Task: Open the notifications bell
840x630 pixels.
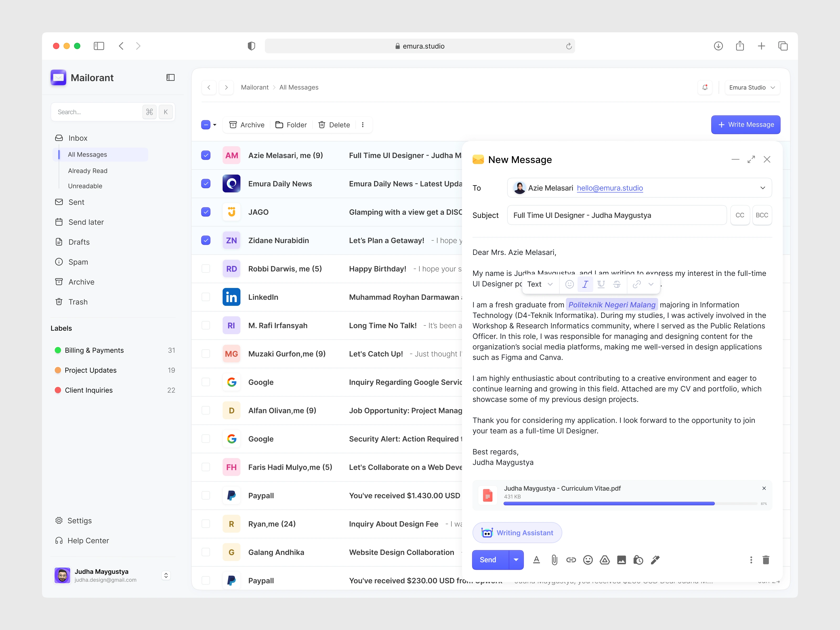Action: point(705,87)
